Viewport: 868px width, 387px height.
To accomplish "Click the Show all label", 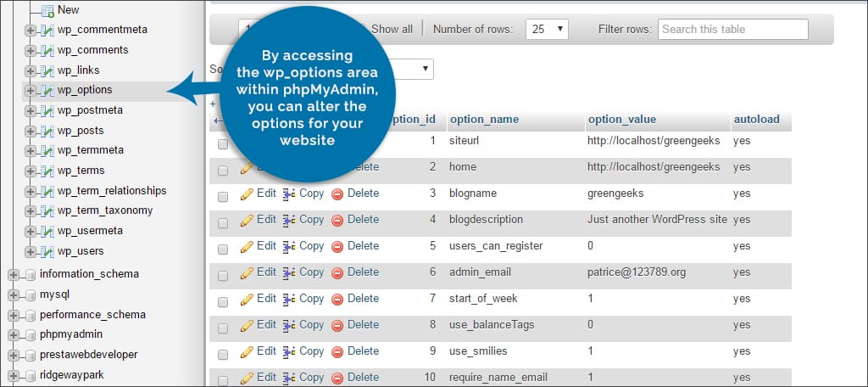I will coord(392,29).
